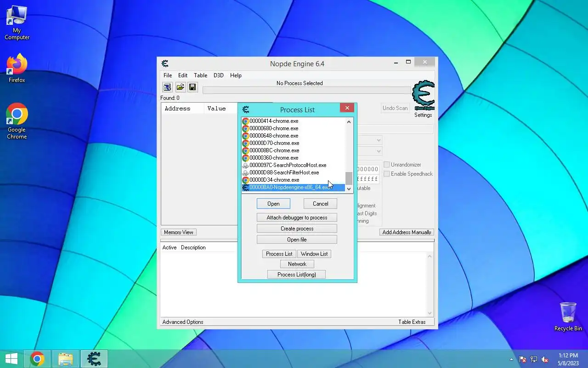Open the File menu
Viewport: 588px width, 368px height.
click(168, 75)
